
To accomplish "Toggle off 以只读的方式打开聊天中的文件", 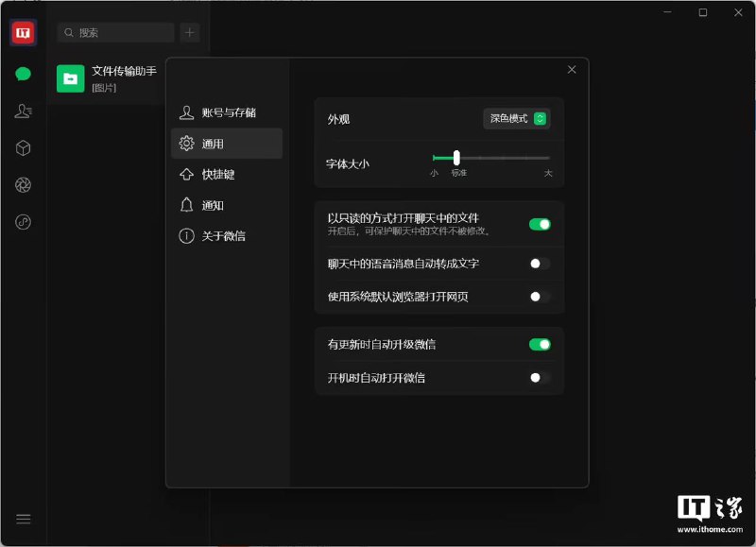I will click(539, 223).
